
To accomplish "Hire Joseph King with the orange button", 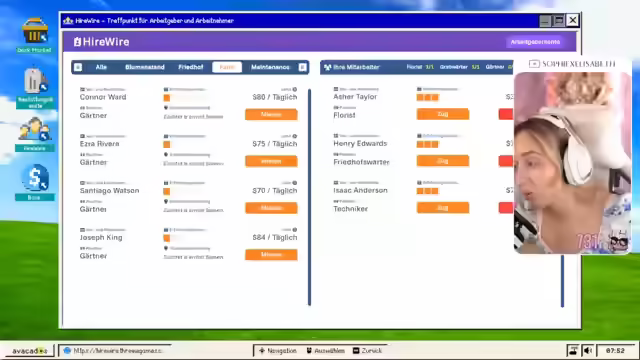I will click(x=271, y=255).
